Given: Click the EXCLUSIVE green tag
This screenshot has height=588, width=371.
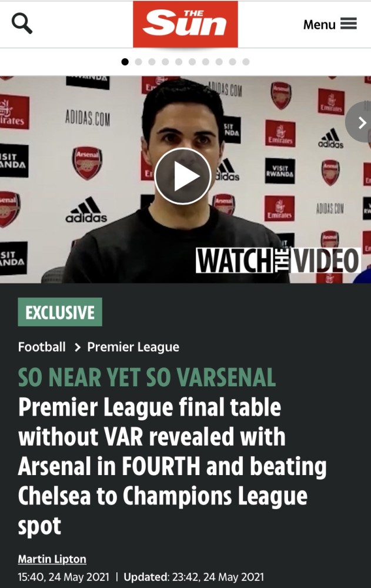Looking at the screenshot, I should pos(60,312).
